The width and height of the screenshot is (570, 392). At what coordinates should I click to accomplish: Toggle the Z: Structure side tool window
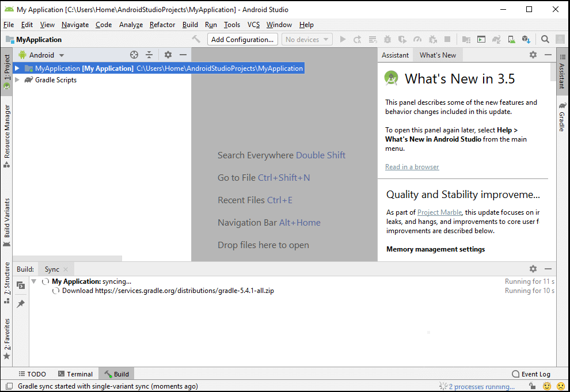point(6,283)
